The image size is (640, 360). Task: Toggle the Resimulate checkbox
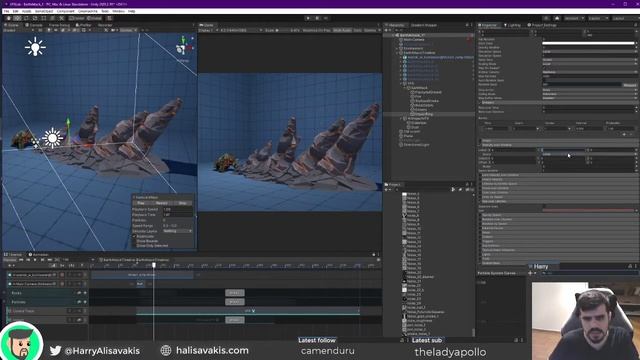(134, 236)
